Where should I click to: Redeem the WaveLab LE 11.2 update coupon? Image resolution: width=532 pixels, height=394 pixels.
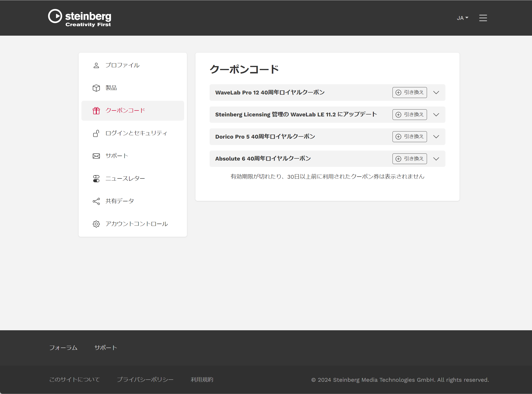click(410, 115)
